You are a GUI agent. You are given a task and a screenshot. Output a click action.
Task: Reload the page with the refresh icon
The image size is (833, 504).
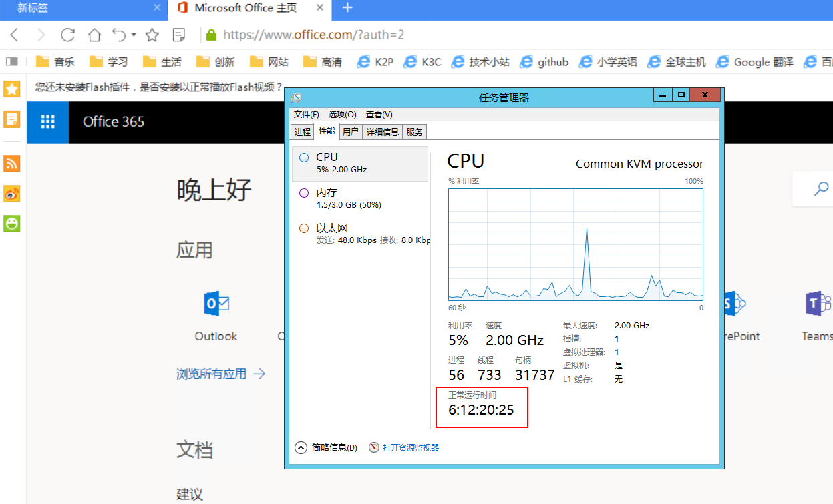(67, 35)
